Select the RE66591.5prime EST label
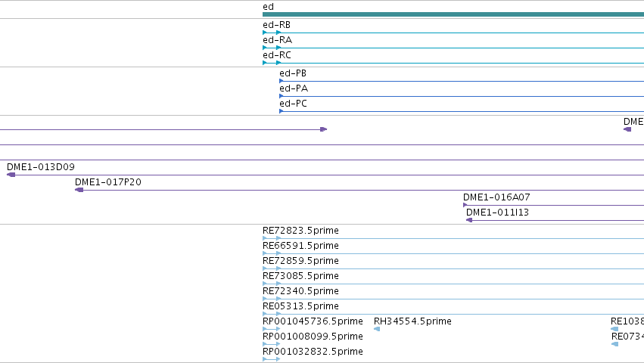This screenshot has height=363, width=644. (x=300, y=246)
